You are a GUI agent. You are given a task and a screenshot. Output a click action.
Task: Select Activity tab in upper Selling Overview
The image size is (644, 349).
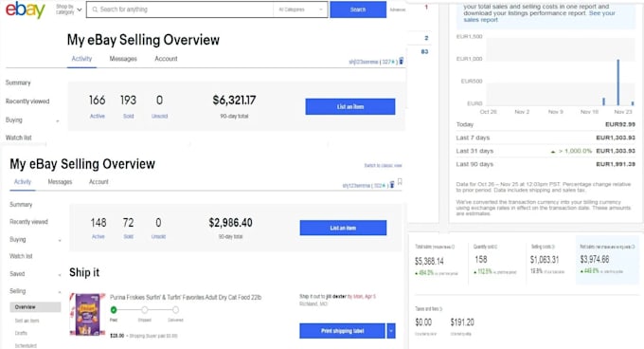pos(81,59)
